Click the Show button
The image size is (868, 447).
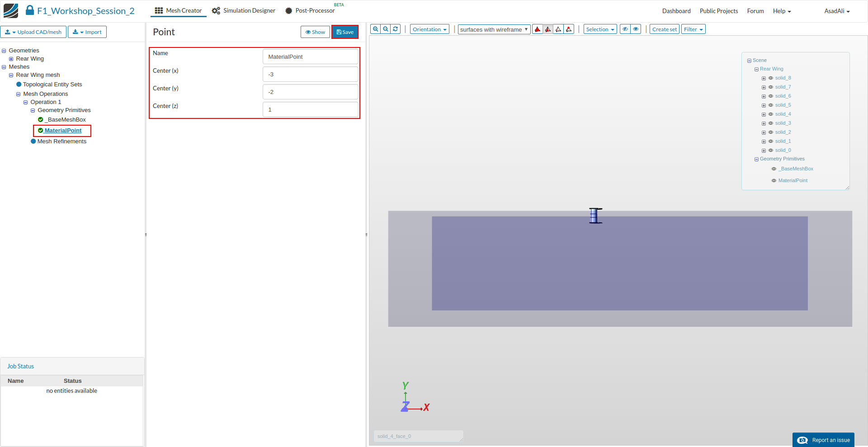(x=315, y=32)
